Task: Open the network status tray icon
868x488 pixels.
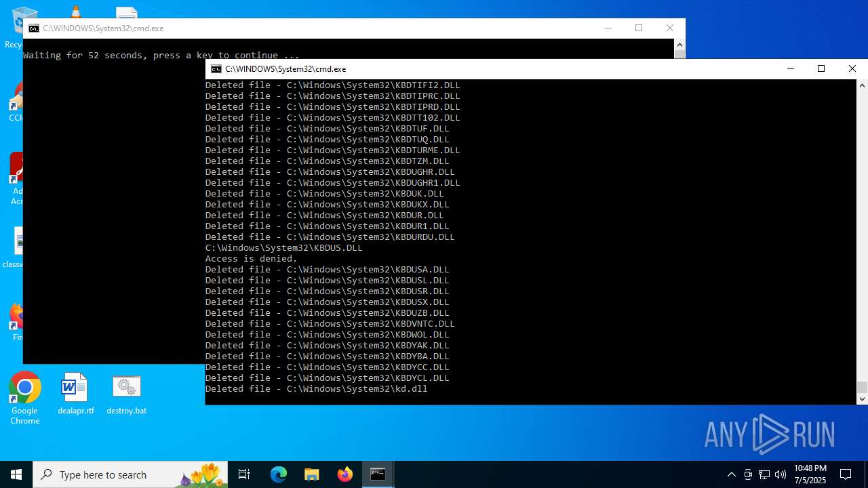Action: point(764,474)
